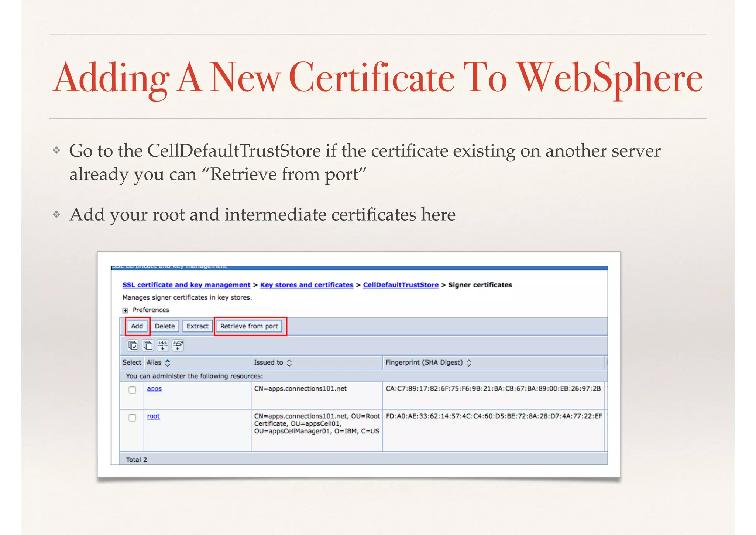
Task: Open the root alias link
Action: pos(154,416)
